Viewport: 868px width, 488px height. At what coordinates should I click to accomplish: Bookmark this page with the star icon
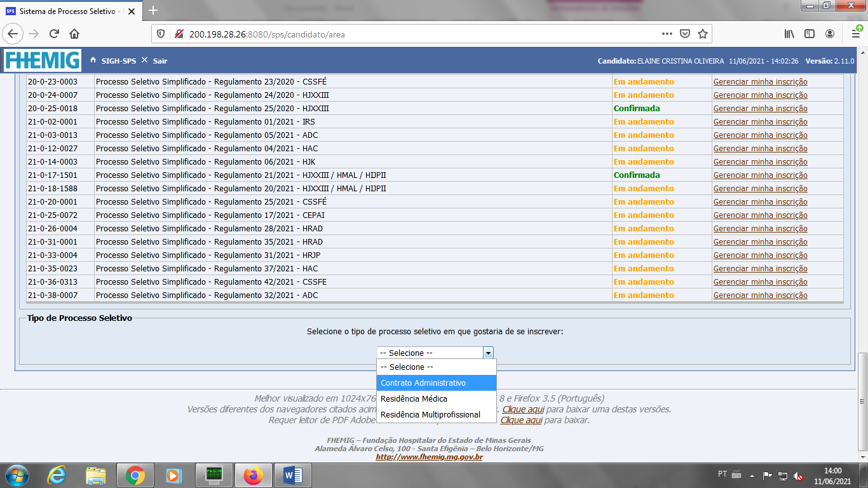point(702,34)
